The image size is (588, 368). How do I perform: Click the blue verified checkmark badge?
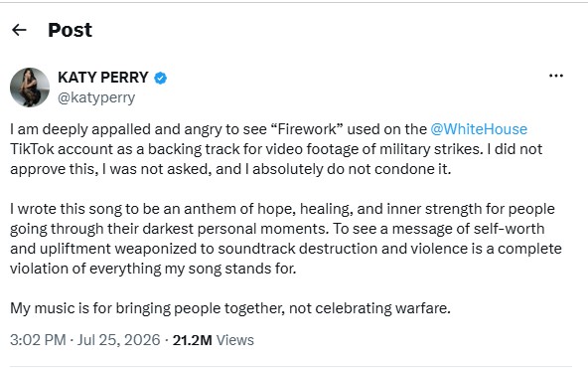pyautogui.click(x=161, y=78)
